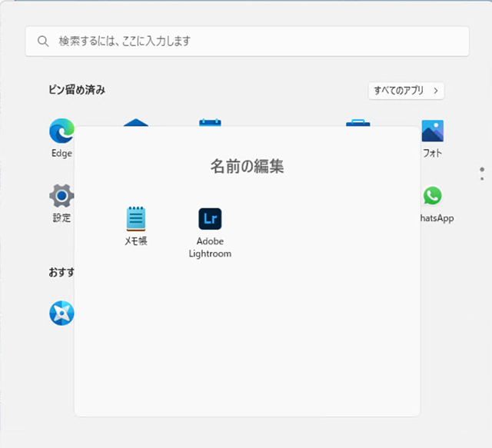Select the upper page indicator dot

tap(482, 169)
